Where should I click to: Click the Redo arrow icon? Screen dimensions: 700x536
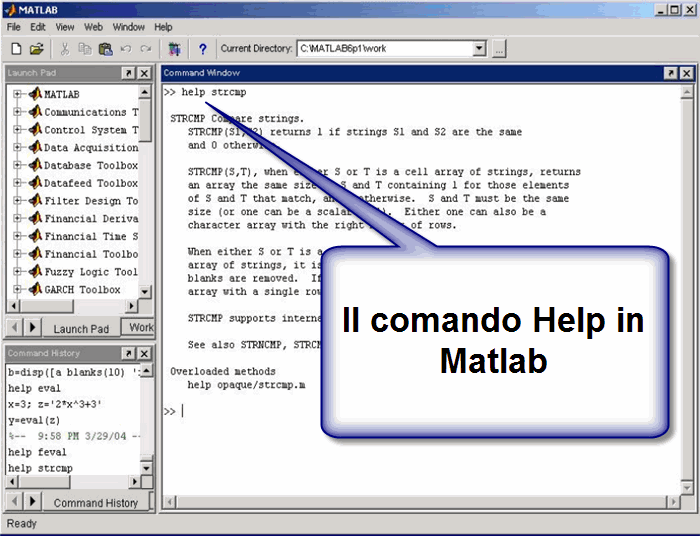[x=146, y=49]
